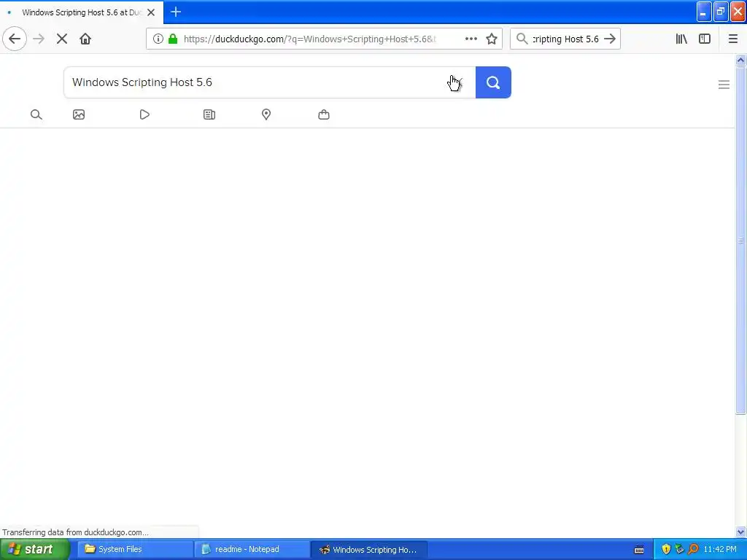Switch to Shopping results
The width and height of the screenshot is (747, 560).
323,114
